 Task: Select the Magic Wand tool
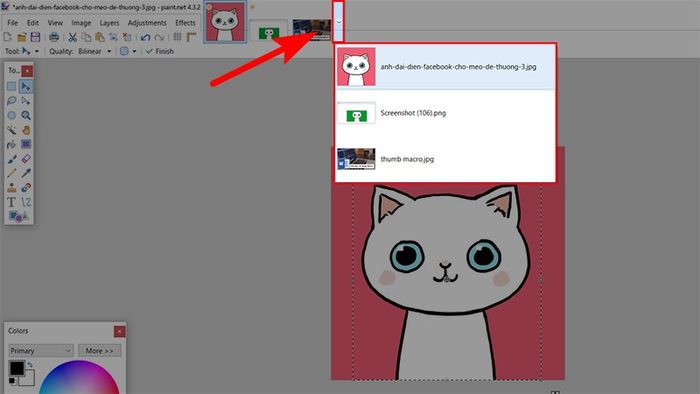point(12,130)
